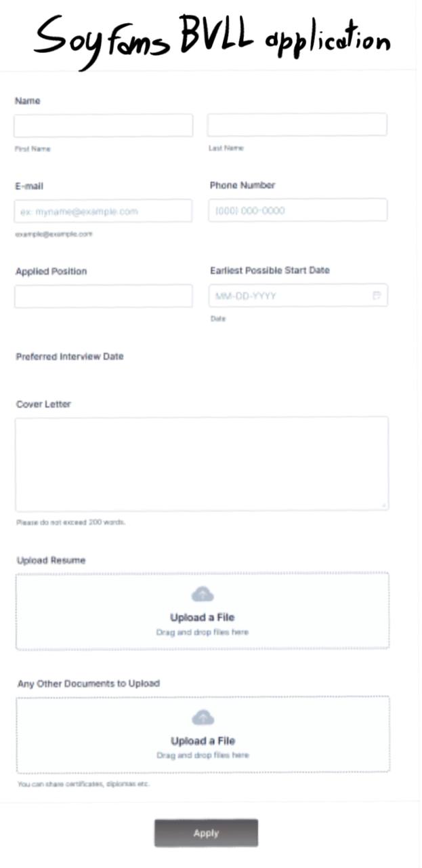
Task: Focus the Last Name text box
Action: pos(297,125)
